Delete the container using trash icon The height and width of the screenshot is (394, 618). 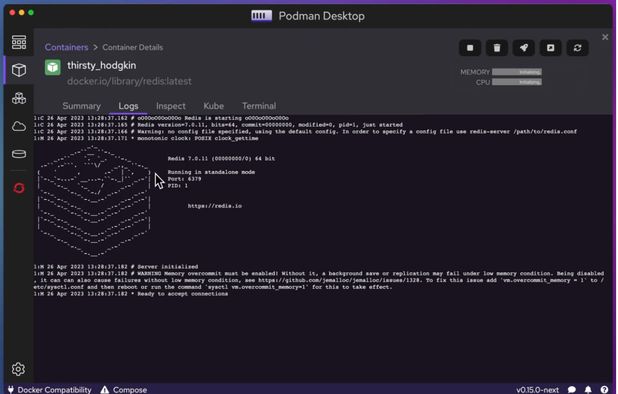coord(497,48)
